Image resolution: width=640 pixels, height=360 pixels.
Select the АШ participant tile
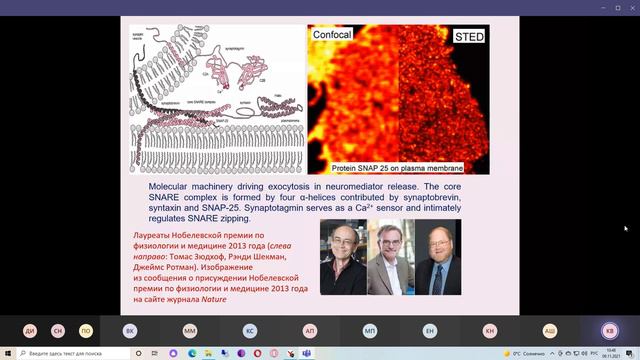click(x=550, y=331)
